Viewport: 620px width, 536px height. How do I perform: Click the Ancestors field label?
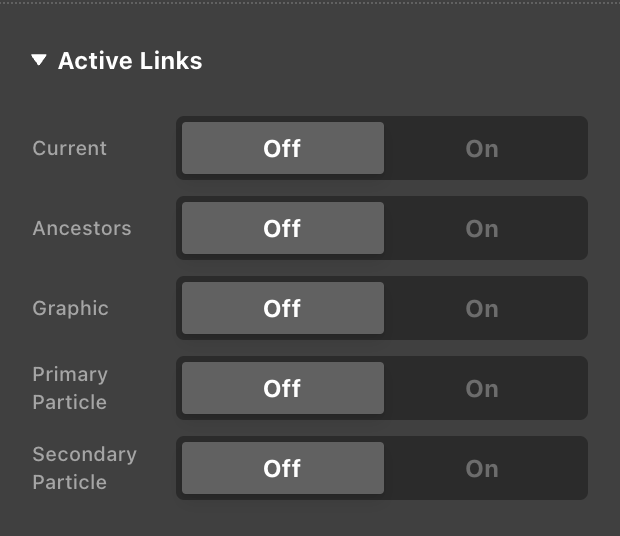(x=81, y=229)
